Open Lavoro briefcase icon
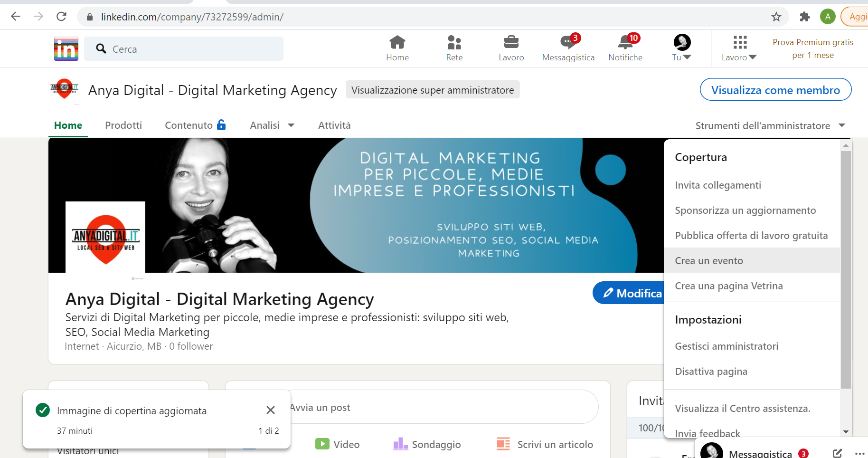868x458 pixels. pos(511,43)
